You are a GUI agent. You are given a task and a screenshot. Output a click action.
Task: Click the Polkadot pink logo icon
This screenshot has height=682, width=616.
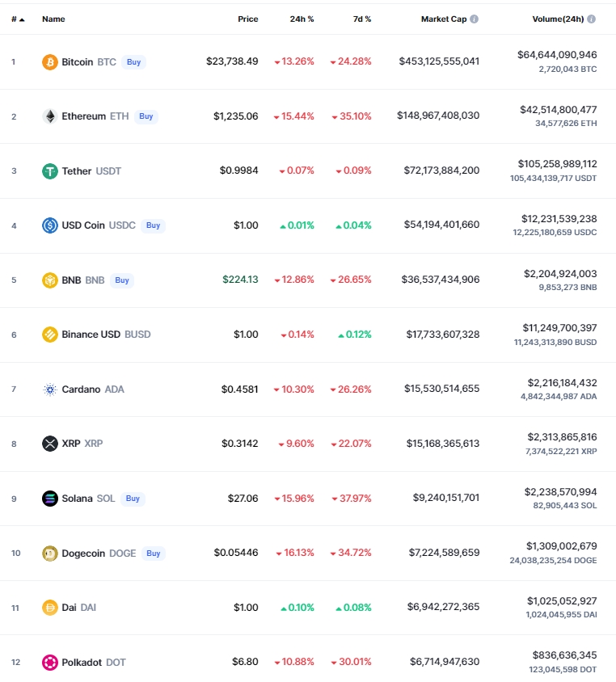[50, 663]
